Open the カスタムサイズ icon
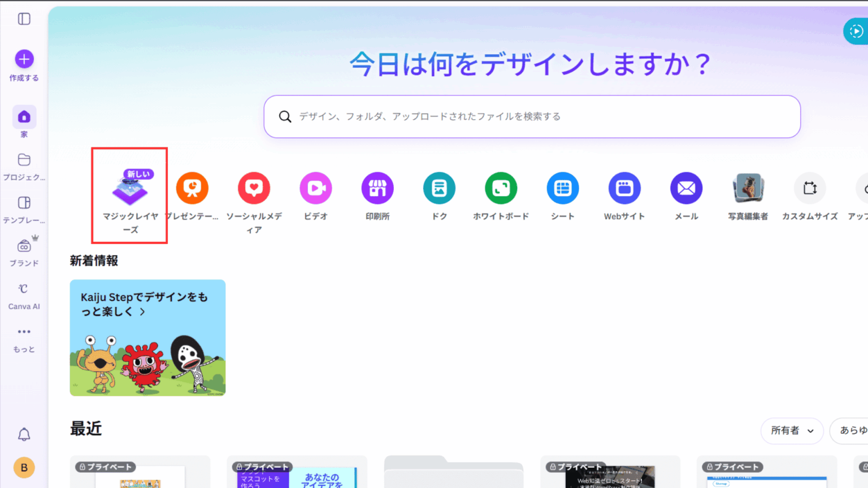The width and height of the screenshot is (868, 488). pyautogui.click(x=809, y=188)
